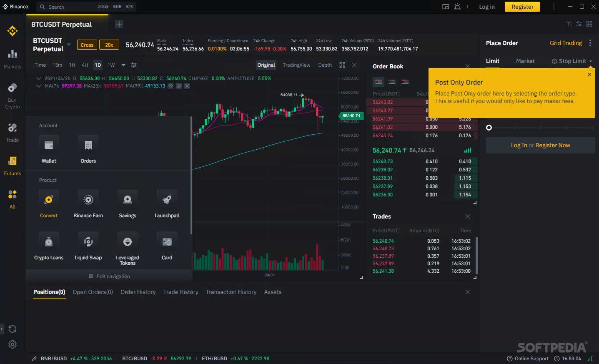Viewport: 599px width, 364px height.
Task: Open the Wallet account icon
Action: [x=49, y=149]
